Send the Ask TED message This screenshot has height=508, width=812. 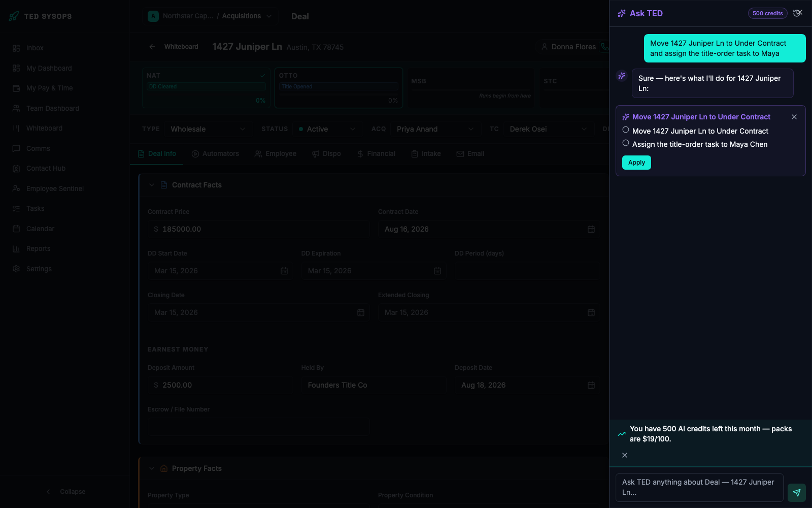[x=797, y=493]
